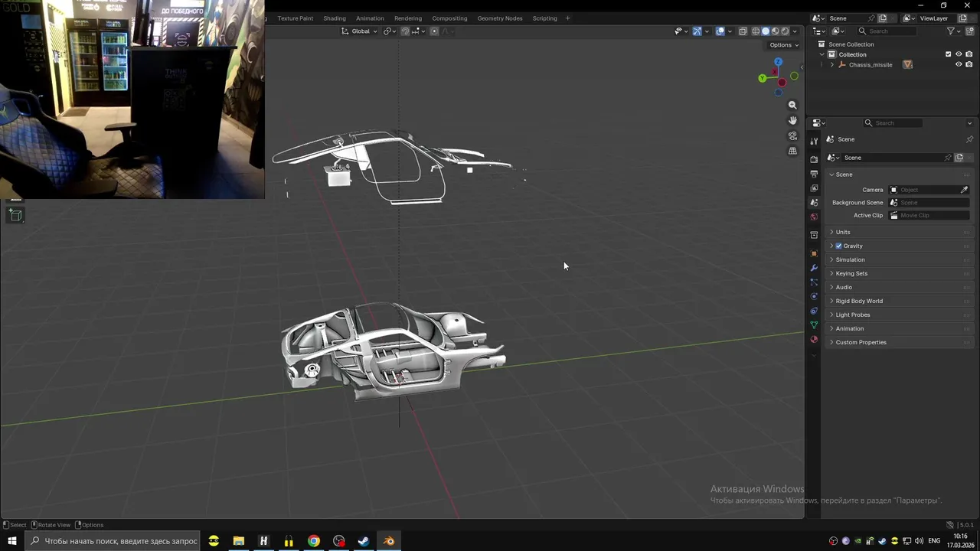The height and width of the screenshot is (551, 980).
Task: Expand the Keying Sets panel
Action: click(x=900, y=273)
